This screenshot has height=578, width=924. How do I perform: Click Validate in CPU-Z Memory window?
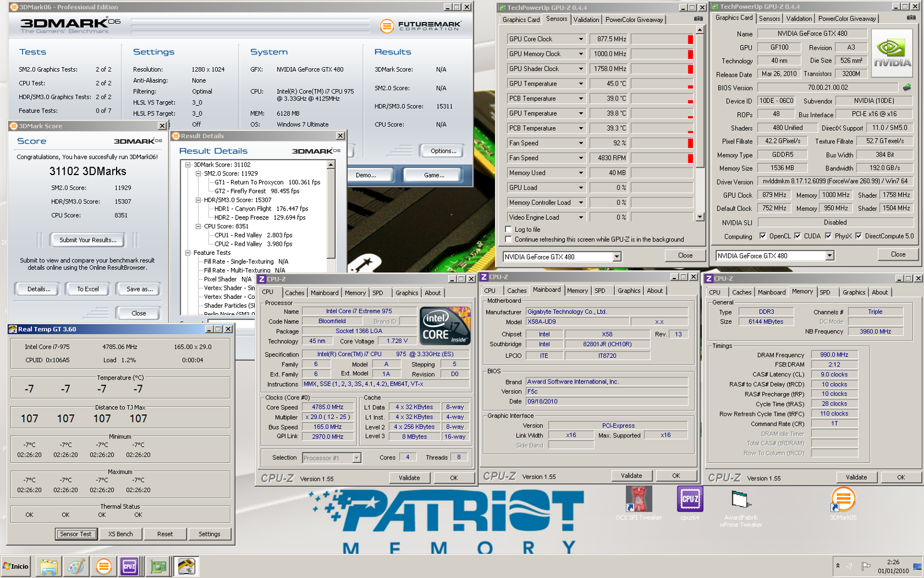coord(856,477)
